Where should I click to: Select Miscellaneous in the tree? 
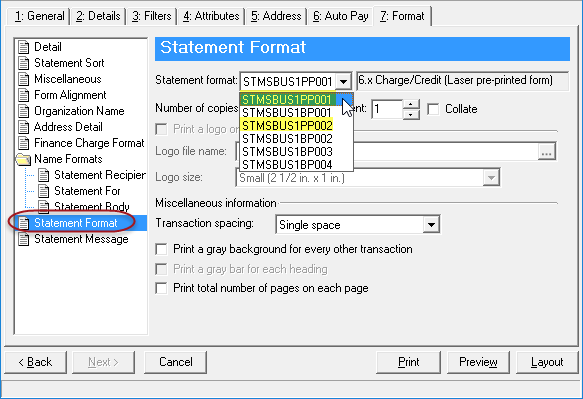[68, 79]
